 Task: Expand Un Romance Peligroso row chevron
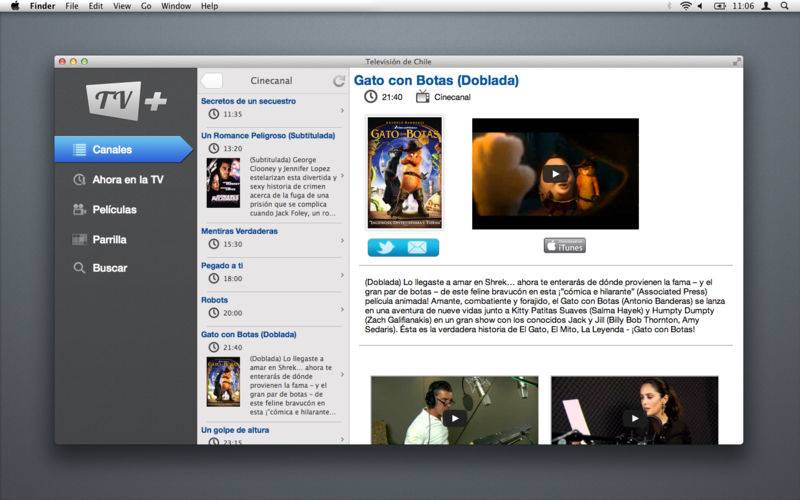(342, 176)
